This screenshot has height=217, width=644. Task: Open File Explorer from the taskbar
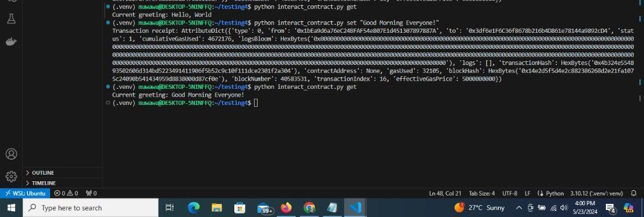pos(216,207)
